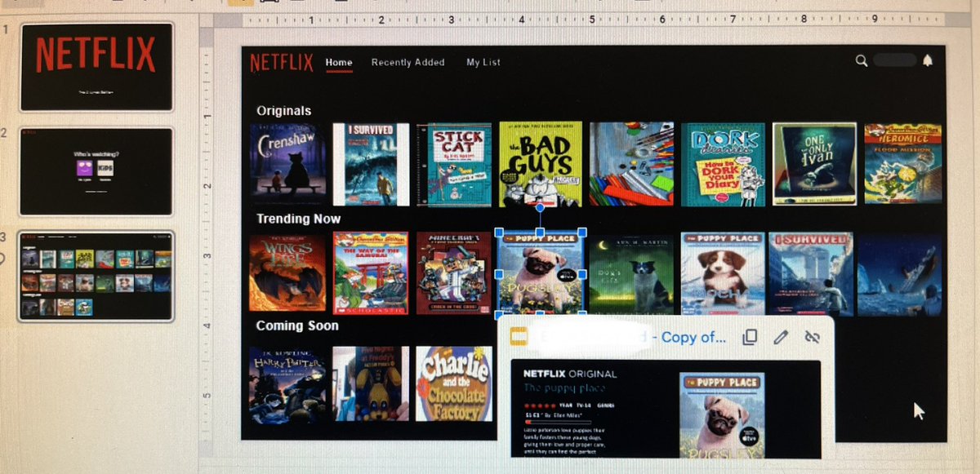The image size is (980, 474).
Task: Select slide 3 thumbnail in the filmstrip
Action: point(96,276)
